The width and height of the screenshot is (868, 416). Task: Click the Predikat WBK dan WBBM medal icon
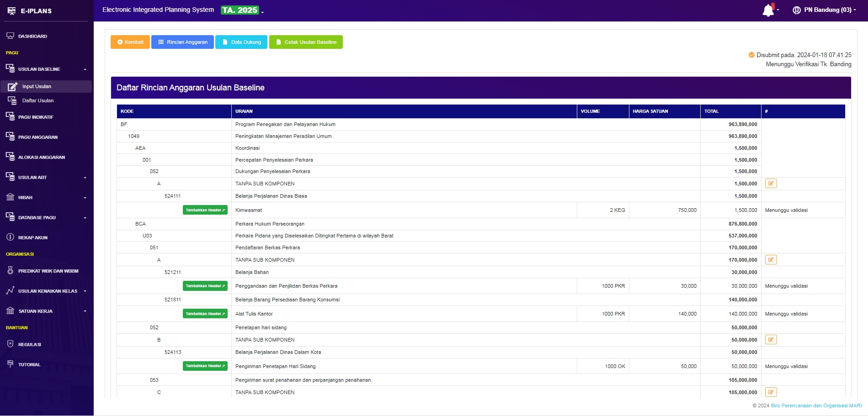point(10,271)
